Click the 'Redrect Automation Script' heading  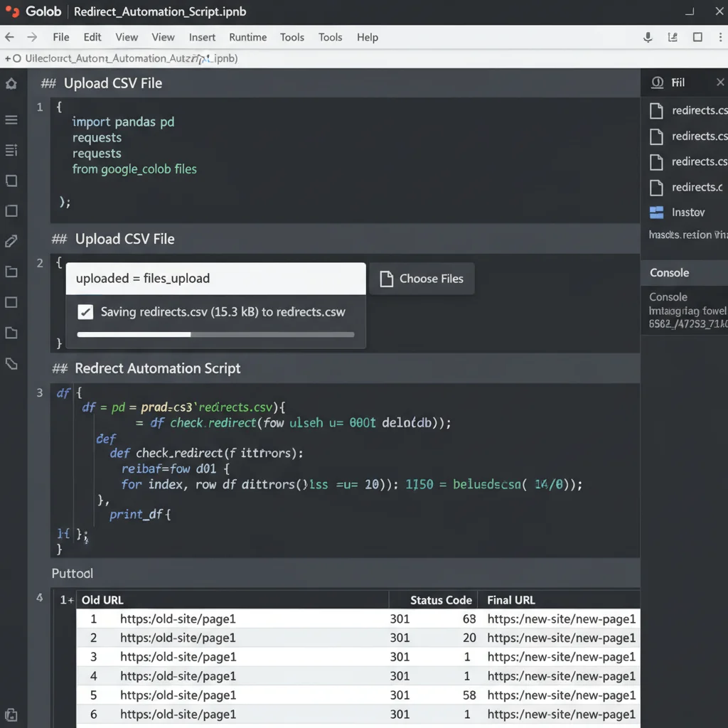click(x=157, y=368)
